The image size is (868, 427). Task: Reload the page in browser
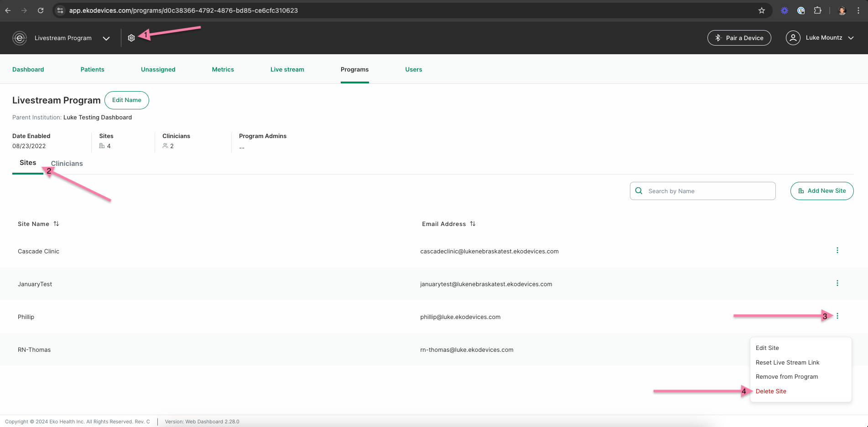41,10
